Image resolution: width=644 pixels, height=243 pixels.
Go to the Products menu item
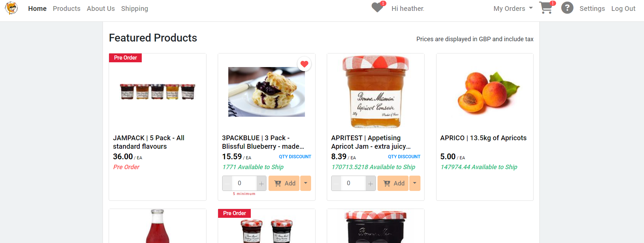pos(66,9)
